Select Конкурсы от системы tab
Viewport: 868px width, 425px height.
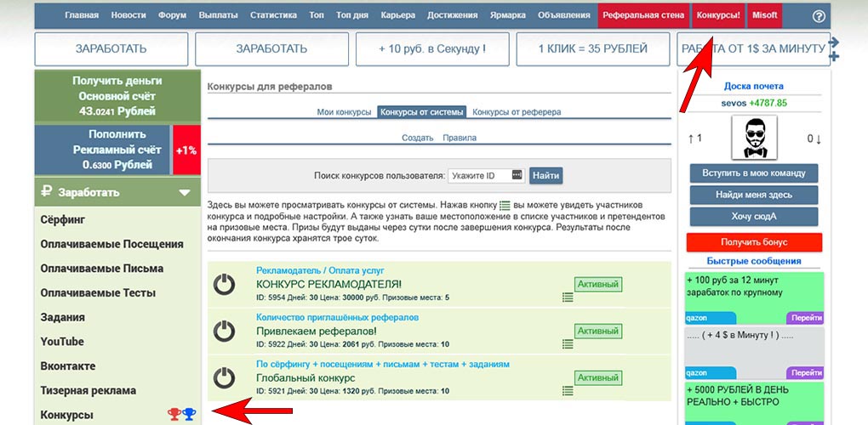click(x=422, y=111)
